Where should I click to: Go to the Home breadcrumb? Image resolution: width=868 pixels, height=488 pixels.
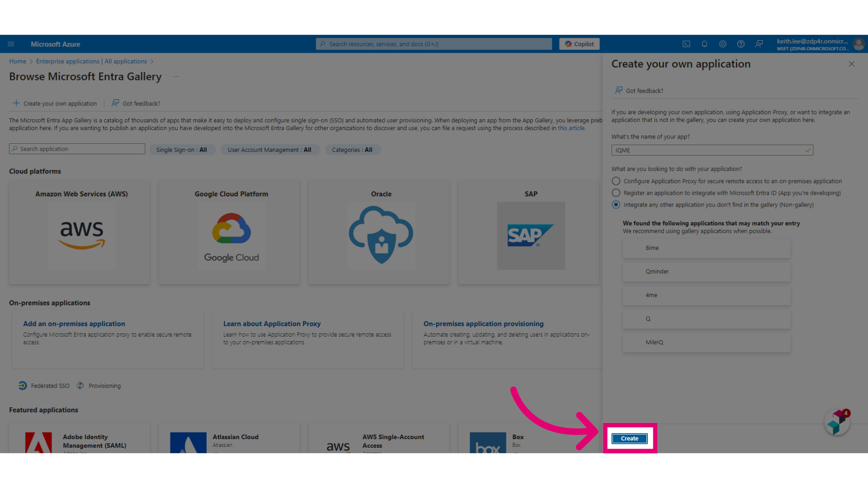[18, 61]
